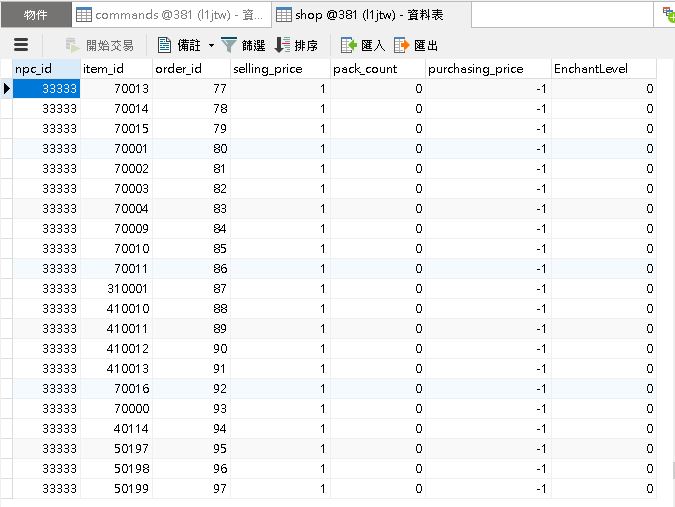Select item_id cell 70010

116,249
